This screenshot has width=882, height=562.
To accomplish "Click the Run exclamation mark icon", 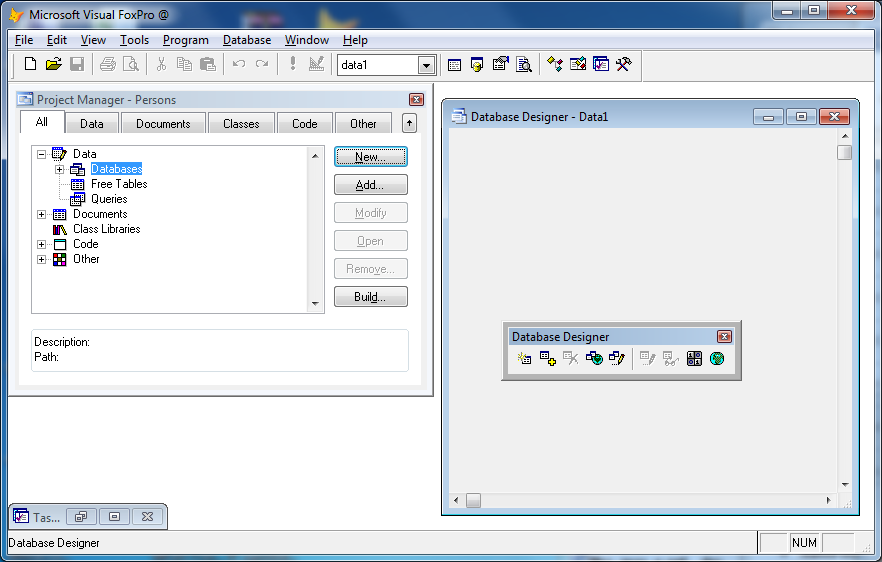I will click(292, 64).
